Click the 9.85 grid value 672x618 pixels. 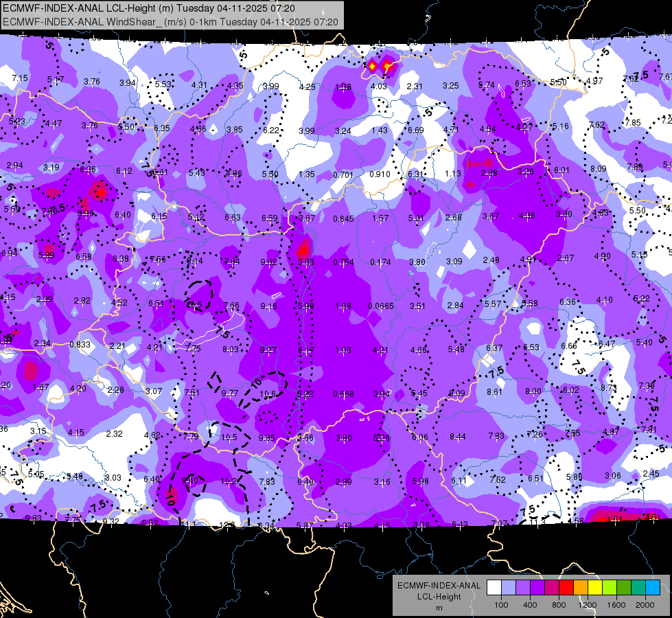coord(266,437)
